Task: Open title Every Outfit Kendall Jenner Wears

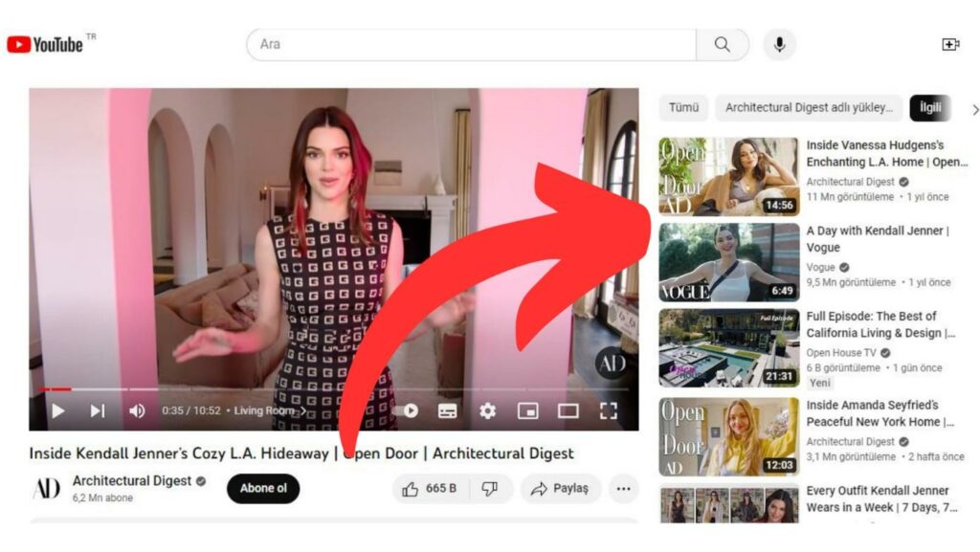Action: point(881,499)
